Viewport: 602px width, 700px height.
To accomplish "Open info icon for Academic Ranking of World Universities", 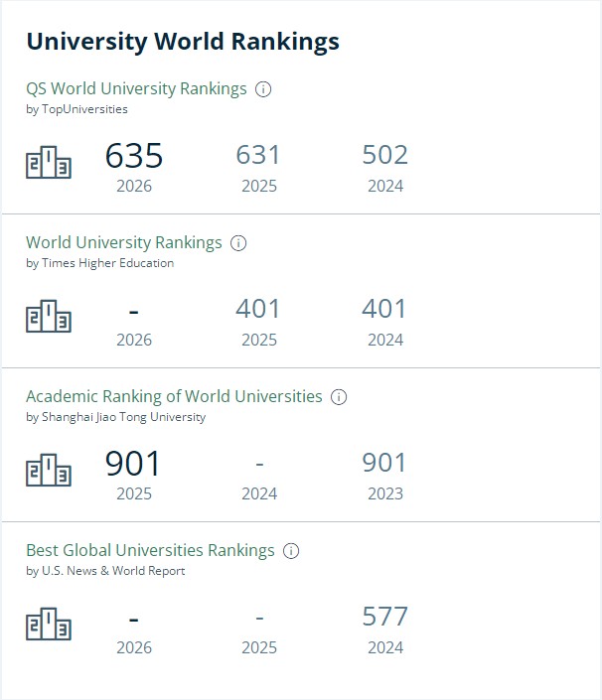I will point(339,397).
